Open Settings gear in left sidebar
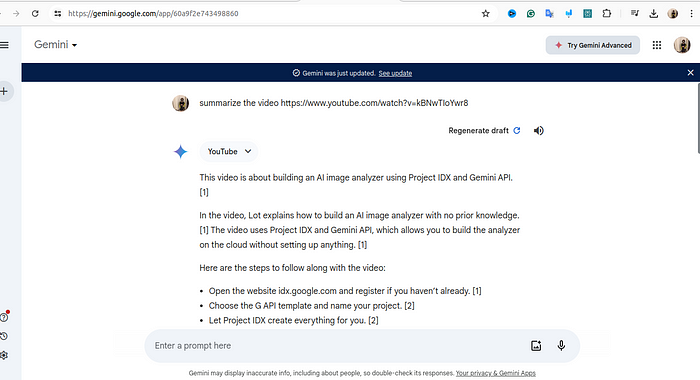700x380 pixels. (4, 355)
